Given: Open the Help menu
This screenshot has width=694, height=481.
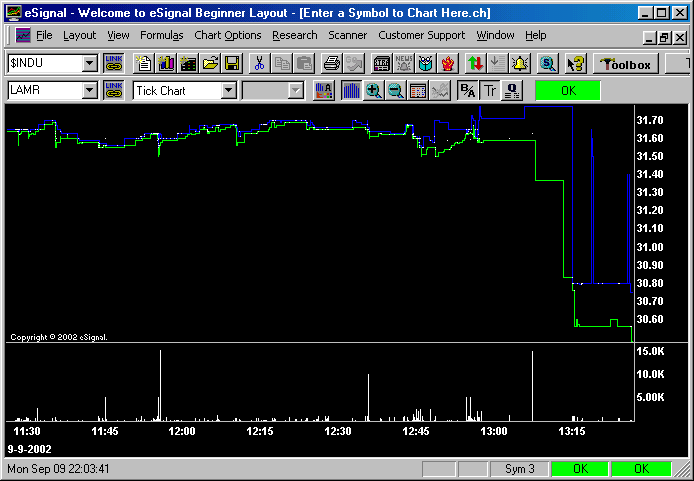Looking at the screenshot, I should pyautogui.click(x=536, y=35).
